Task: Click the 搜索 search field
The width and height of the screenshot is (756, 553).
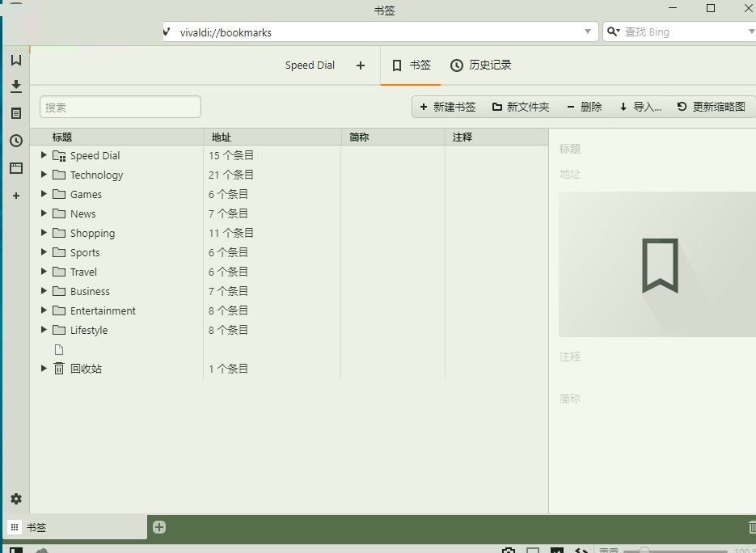Action: pyautogui.click(x=120, y=106)
